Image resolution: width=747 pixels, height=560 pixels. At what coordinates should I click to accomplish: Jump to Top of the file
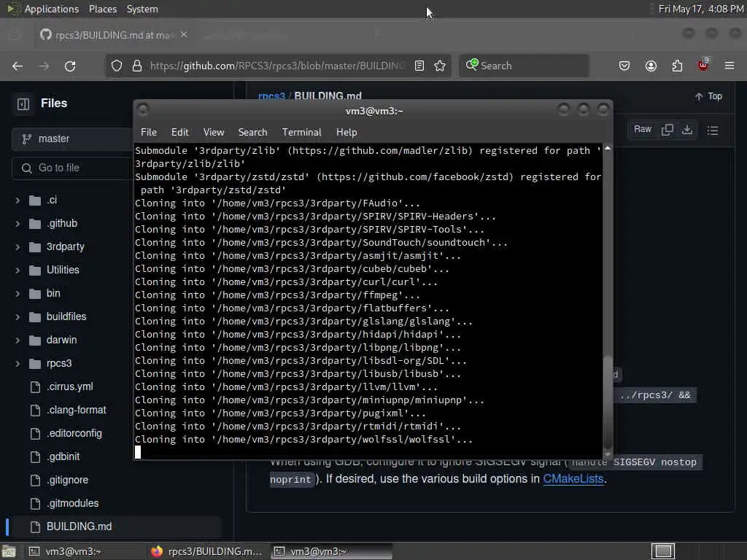708,96
